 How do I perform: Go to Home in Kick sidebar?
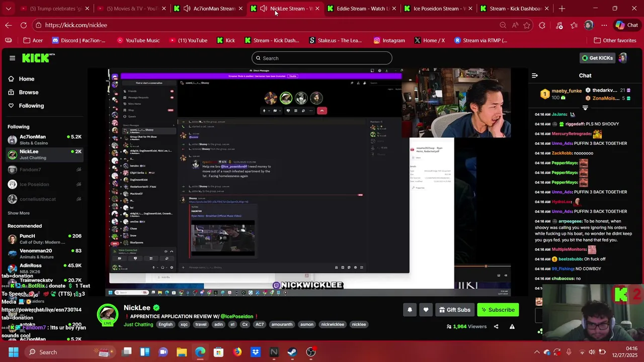click(x=21, y=79)
